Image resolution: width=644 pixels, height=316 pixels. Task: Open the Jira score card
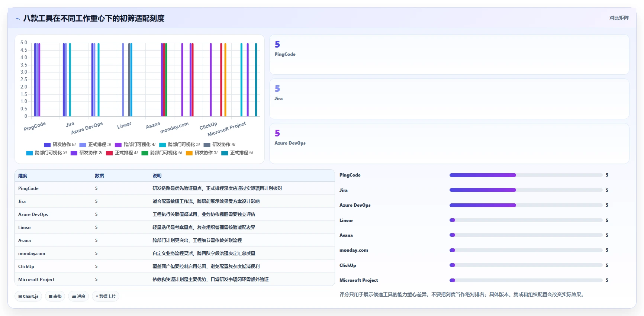coord(449,99)
